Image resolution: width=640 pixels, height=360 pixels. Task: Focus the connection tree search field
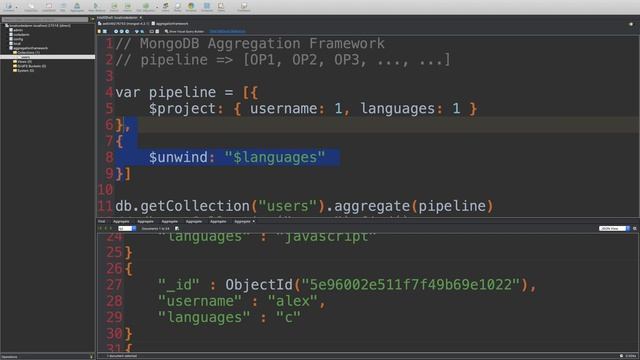tap(45, 19)
